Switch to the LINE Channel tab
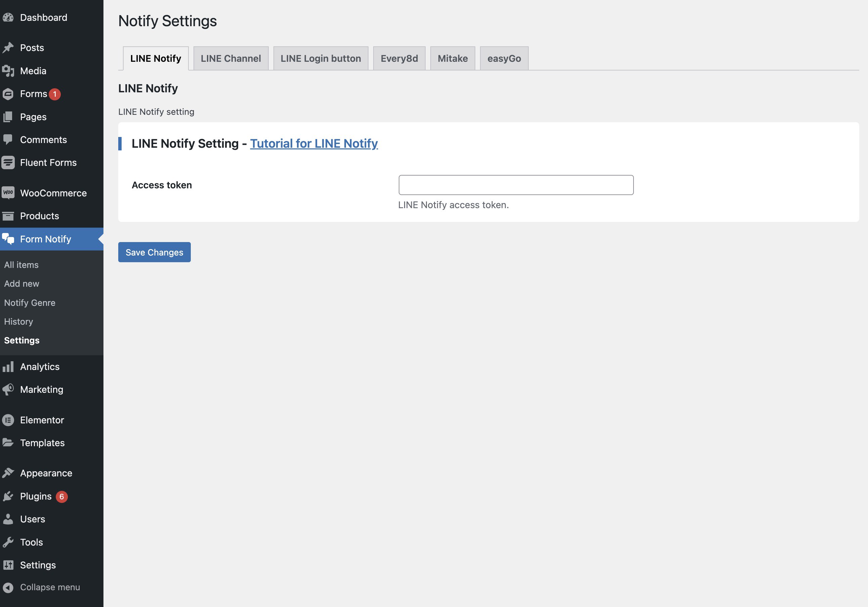Screen dimensions: 868x607 [231, 58]
